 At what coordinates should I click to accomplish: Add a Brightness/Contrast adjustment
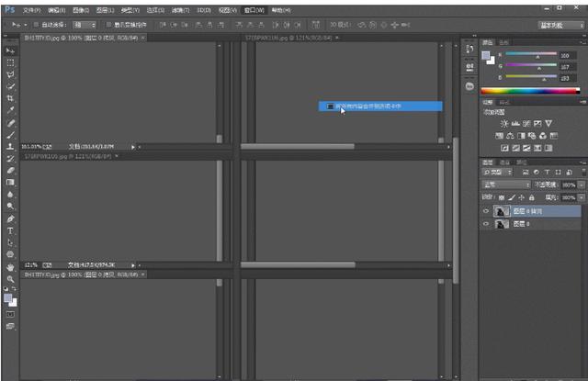point(504,123)
